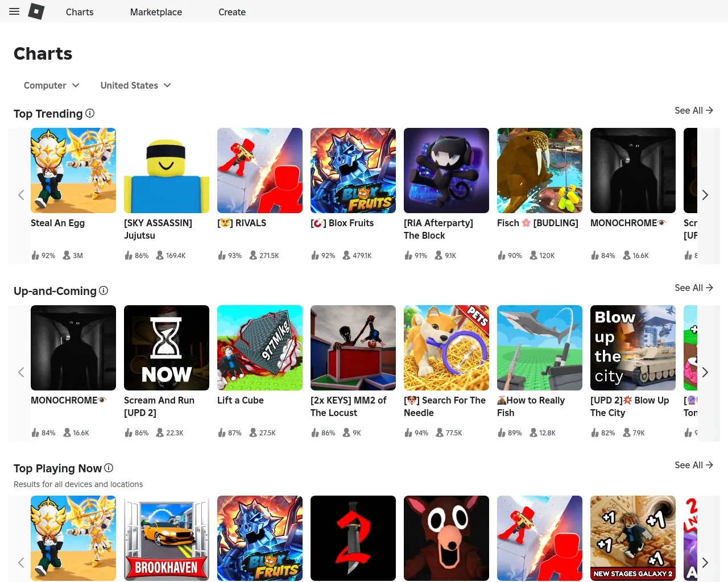
Task: Click Search For The Needle title
Action: tap(445, 406)
